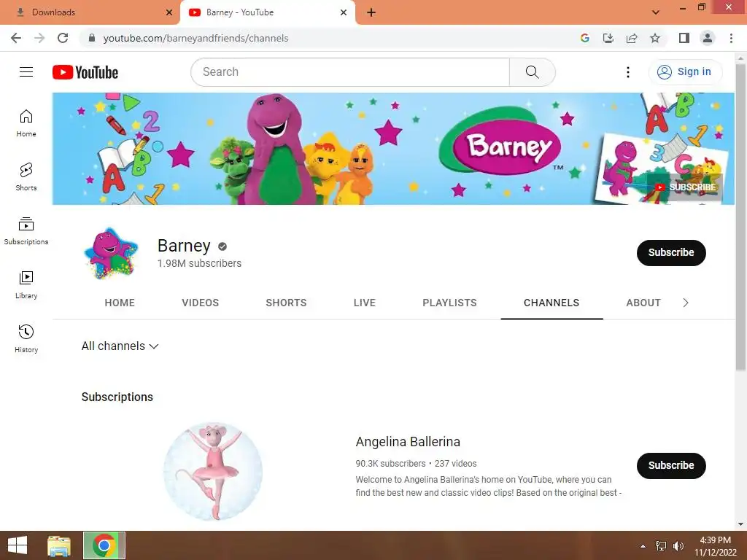Image resolution: width=747 pixels, height=560 pixels.
Task: Select the CHANNELS tab
Action: tap(551, 303)
